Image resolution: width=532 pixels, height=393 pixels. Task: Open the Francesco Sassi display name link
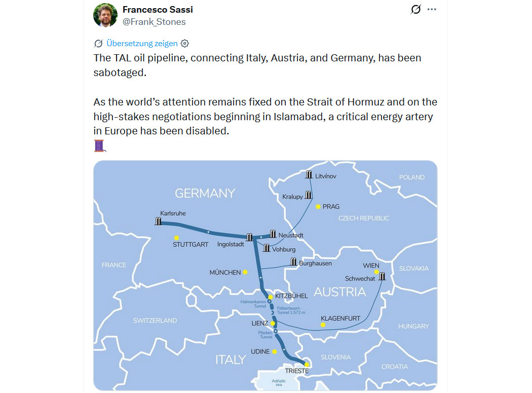(158, 10)
